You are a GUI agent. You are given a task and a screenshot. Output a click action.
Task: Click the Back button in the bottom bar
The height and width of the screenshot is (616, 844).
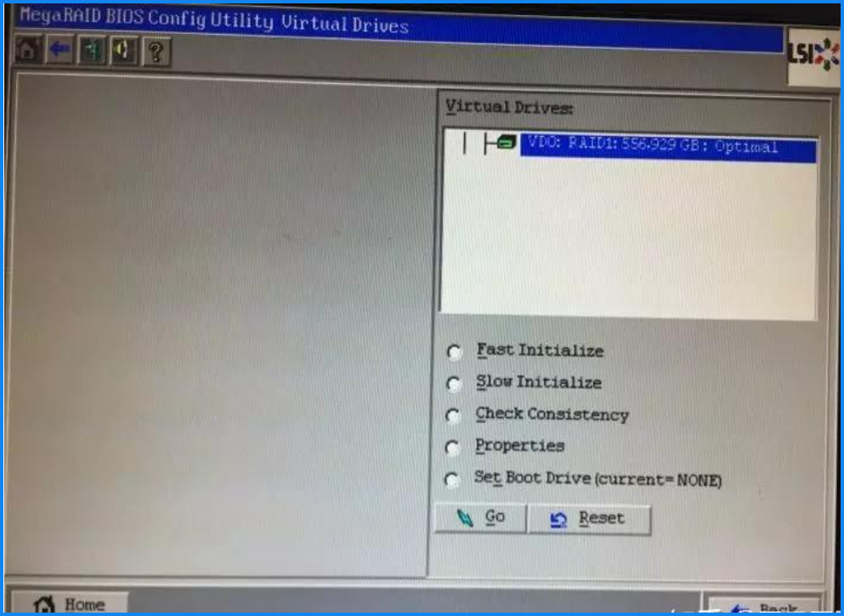(x=764, y=607)
